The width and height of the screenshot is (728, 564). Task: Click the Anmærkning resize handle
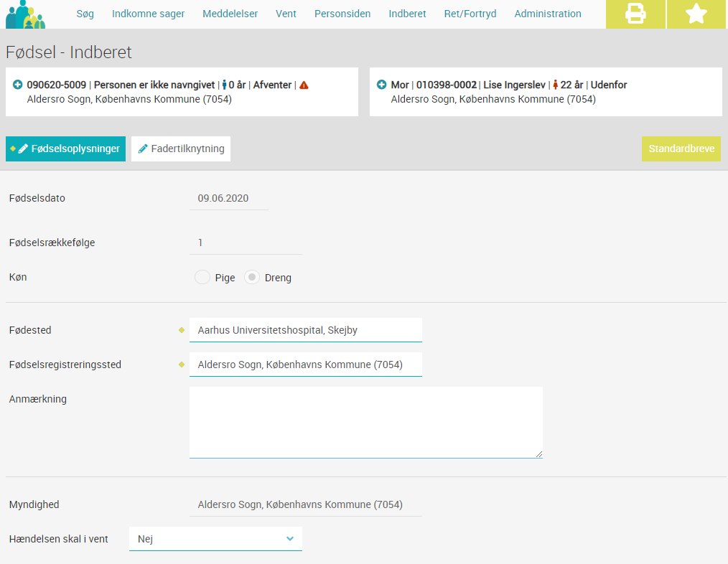pos(538,454)
